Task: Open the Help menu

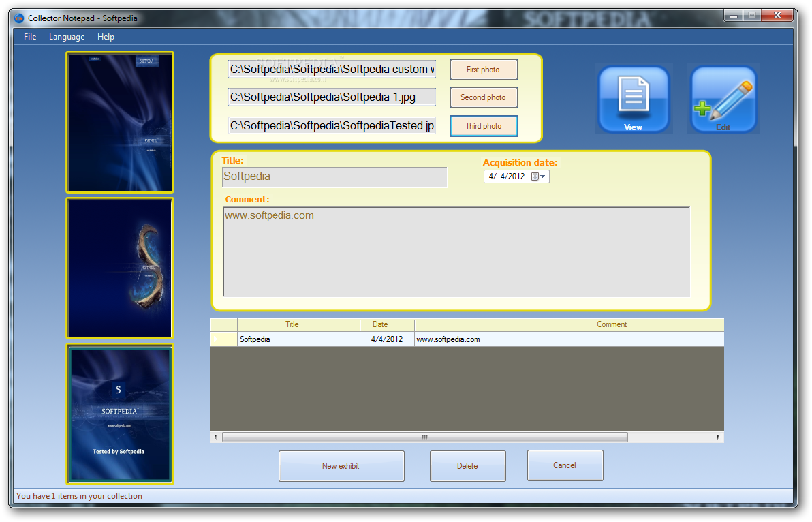Action: click(x=106, y=37)
